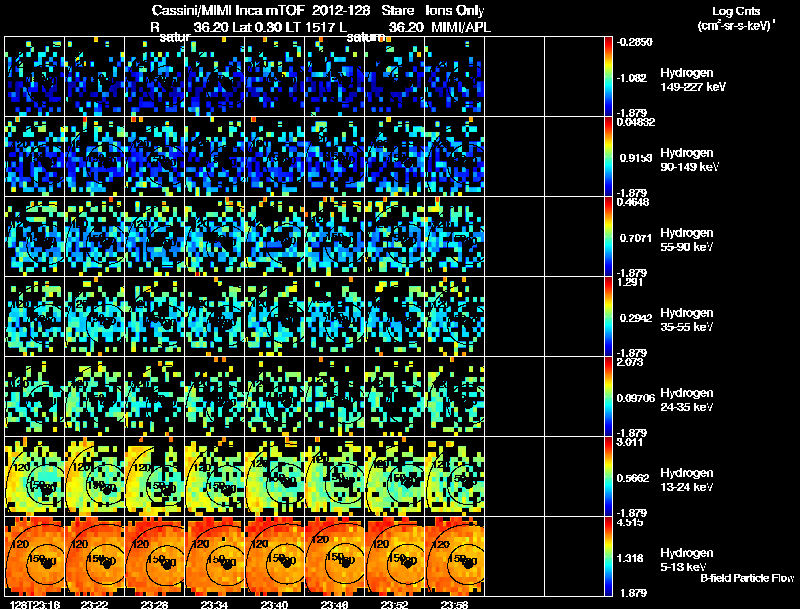Pick the 24-35 keV image at 23:58
Image resolution: width=800 pixels, height=609 pixels.
[455, 396]
